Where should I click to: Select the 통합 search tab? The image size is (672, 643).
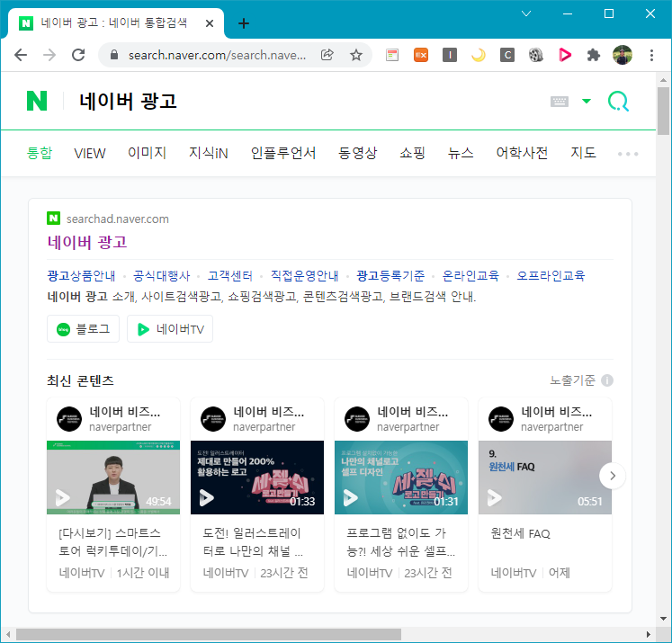[39, 153]
